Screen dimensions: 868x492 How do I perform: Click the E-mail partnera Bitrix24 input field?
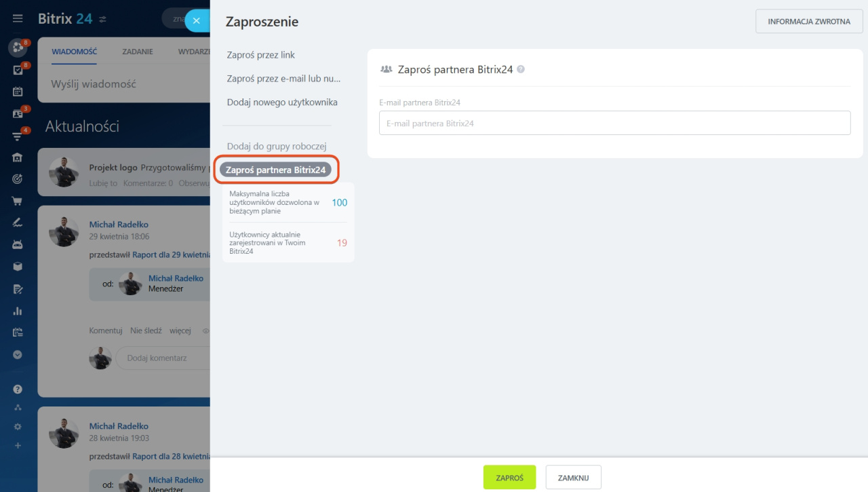tap(614, 123)
